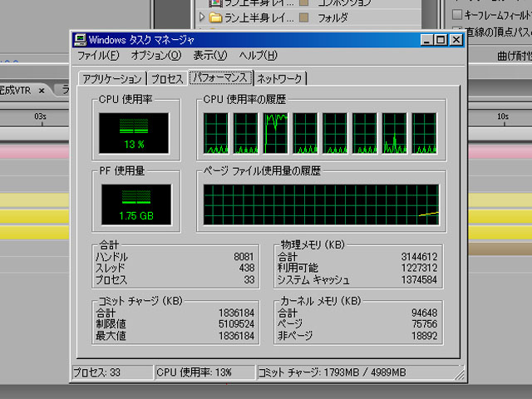Open the 表示(V) menu
532x399 pixels.
click(x=210, y=56)
